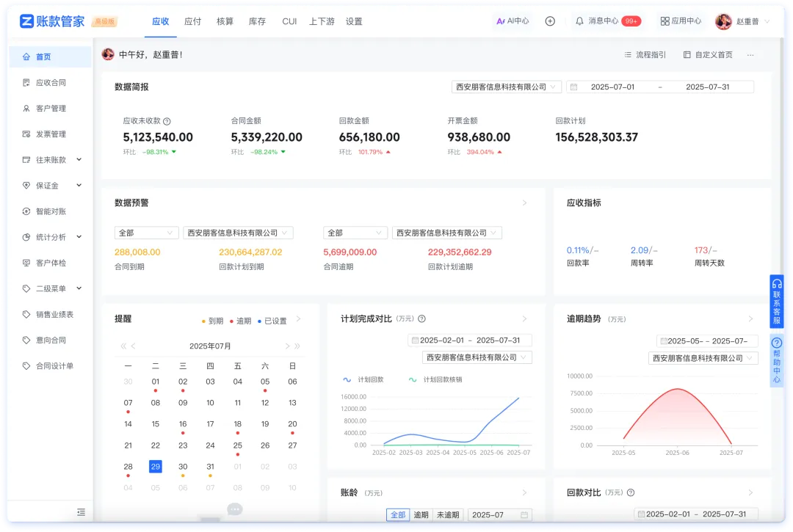793x532 pixels.
Task: Open the 设置 menu in the top navigation
Action: point(354,22)
